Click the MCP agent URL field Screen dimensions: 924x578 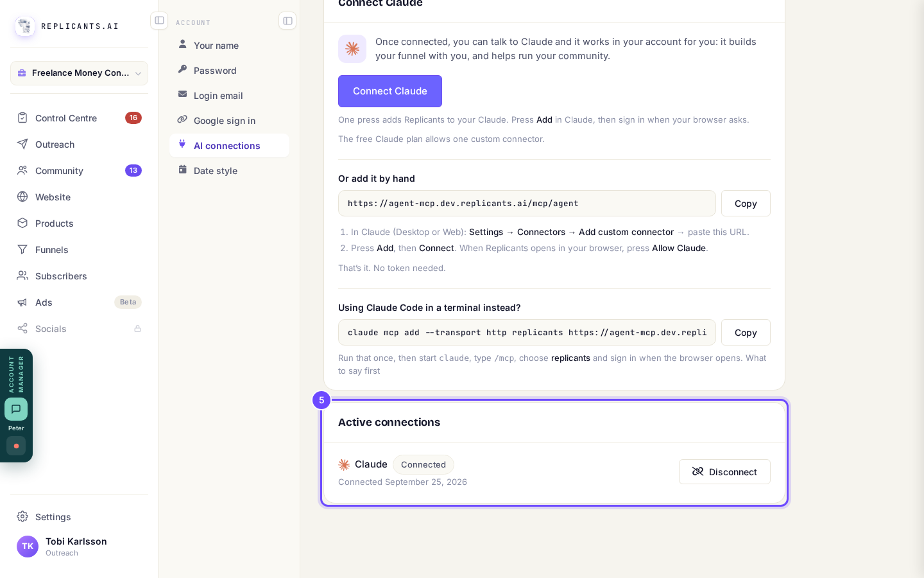(527, 204)
